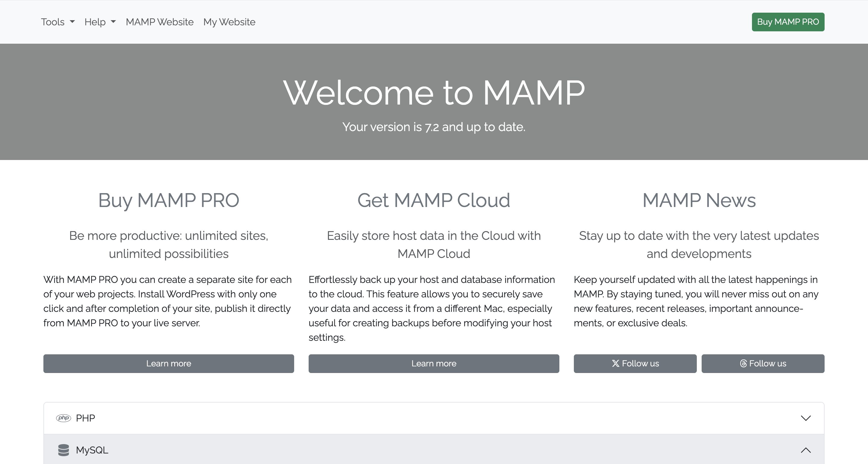Viewport: 868px width, 464px height.
Task: Click the PHP logo icon
Action: [x=63, y=418]
